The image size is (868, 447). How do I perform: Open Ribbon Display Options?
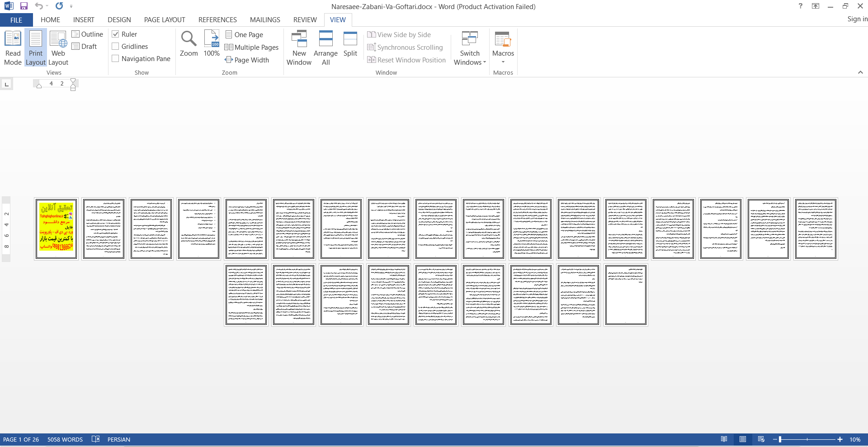coord(816,6)
